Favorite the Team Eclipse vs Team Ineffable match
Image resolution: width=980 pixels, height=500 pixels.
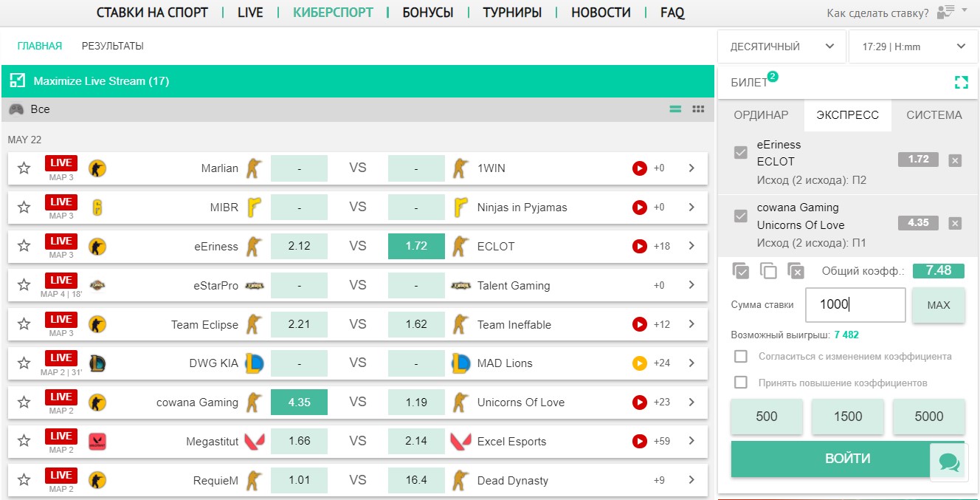(24, 325)
